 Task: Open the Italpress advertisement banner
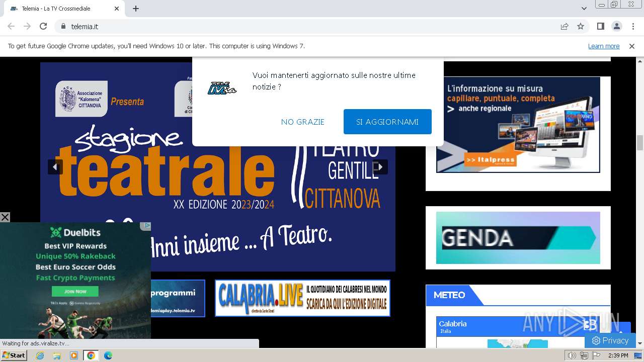coord(518,125)
